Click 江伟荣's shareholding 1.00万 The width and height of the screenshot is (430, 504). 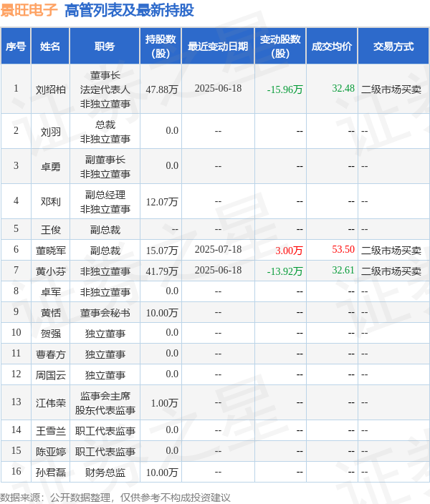(x=164, y=403)
